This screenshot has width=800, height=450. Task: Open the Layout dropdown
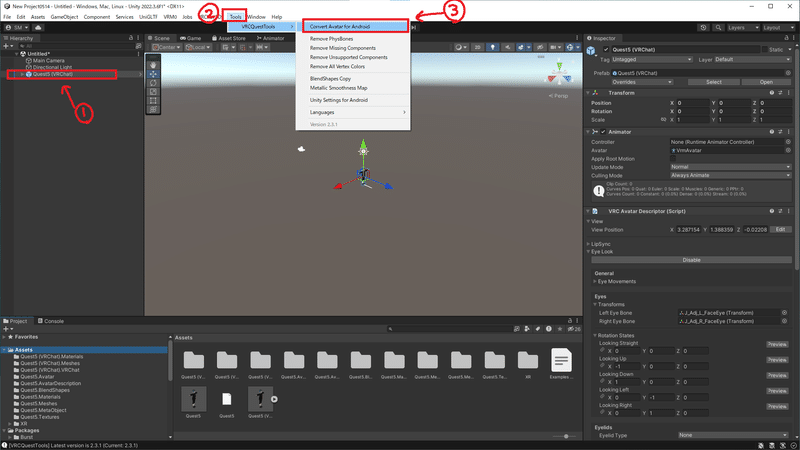click(778, 28)
